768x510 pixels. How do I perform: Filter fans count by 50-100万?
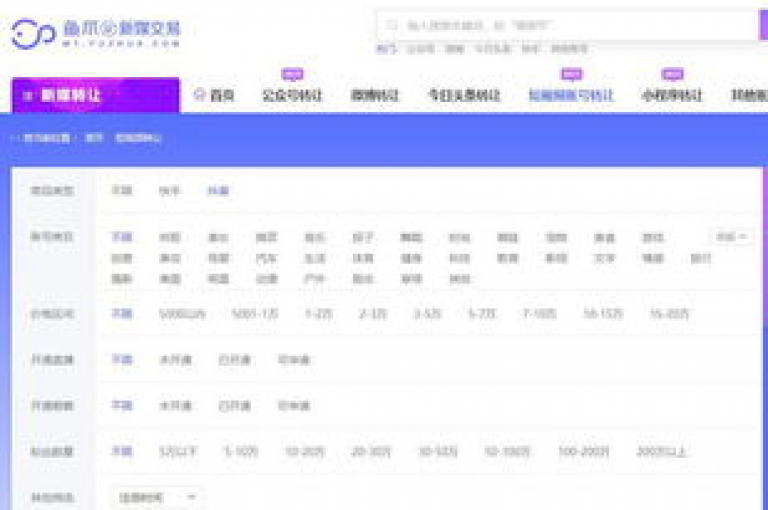tap(507, 451)
